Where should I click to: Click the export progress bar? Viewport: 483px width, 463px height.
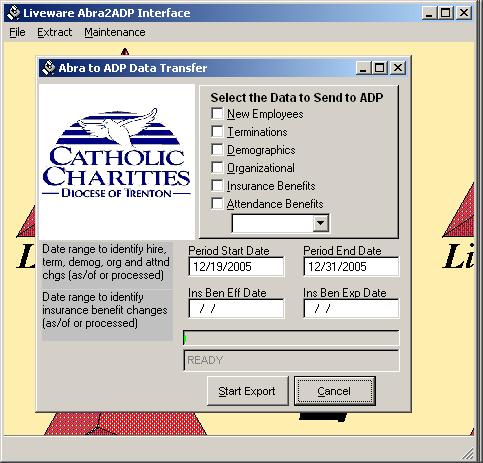click(291, 339)
